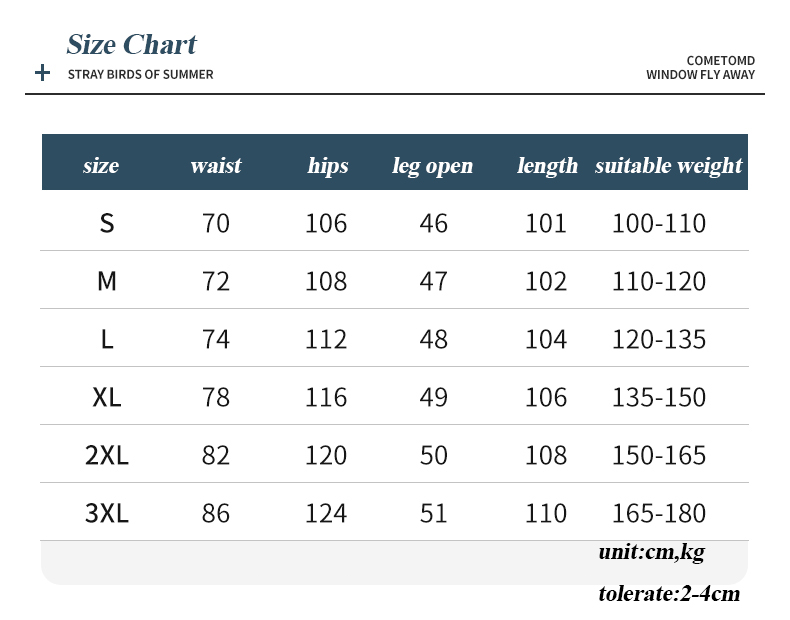Click the 3XL size row label
Screen dimensions: 790x620
coord(107,513)
